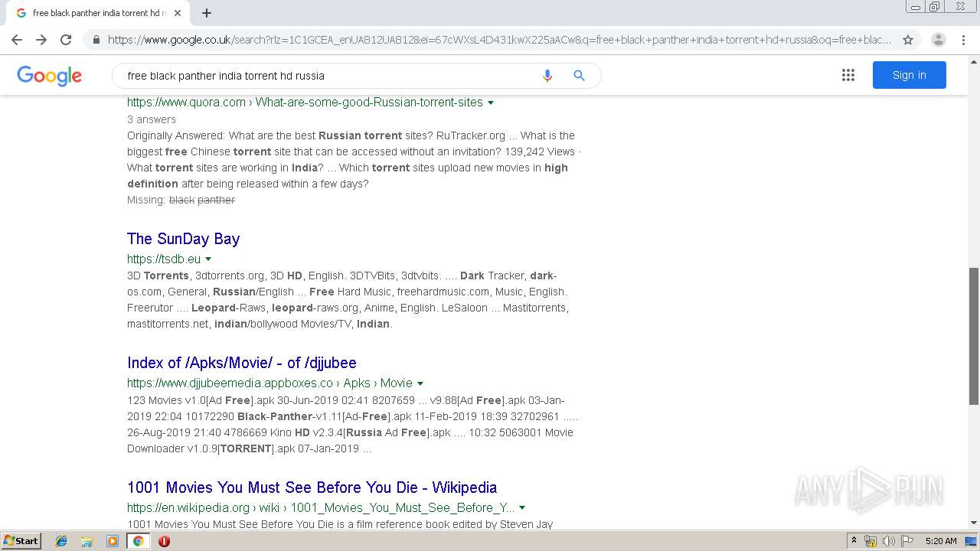Viewport: 980px width, 551px height.
Task: Open 'The SunDay Bay' result
Action: 183,239
